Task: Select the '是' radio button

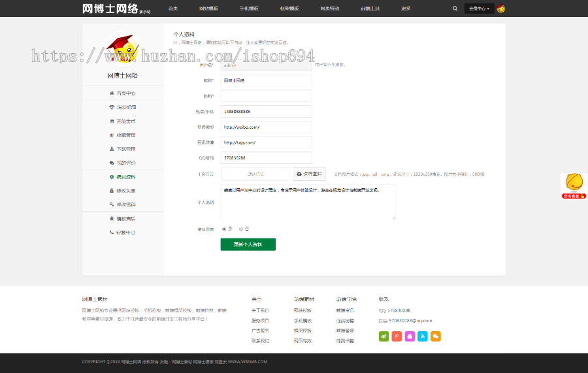Action: point(225,229)
